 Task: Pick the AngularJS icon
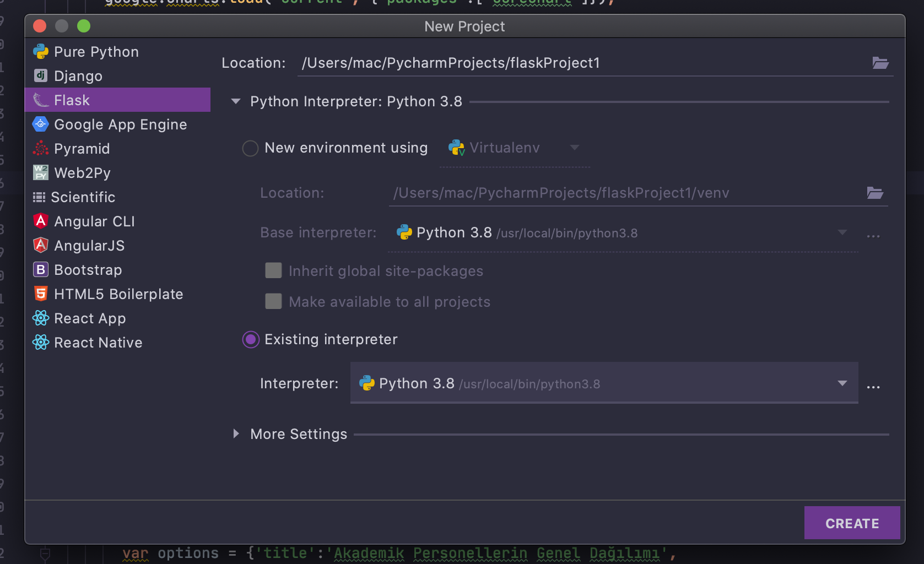click(x=41, y=245)
